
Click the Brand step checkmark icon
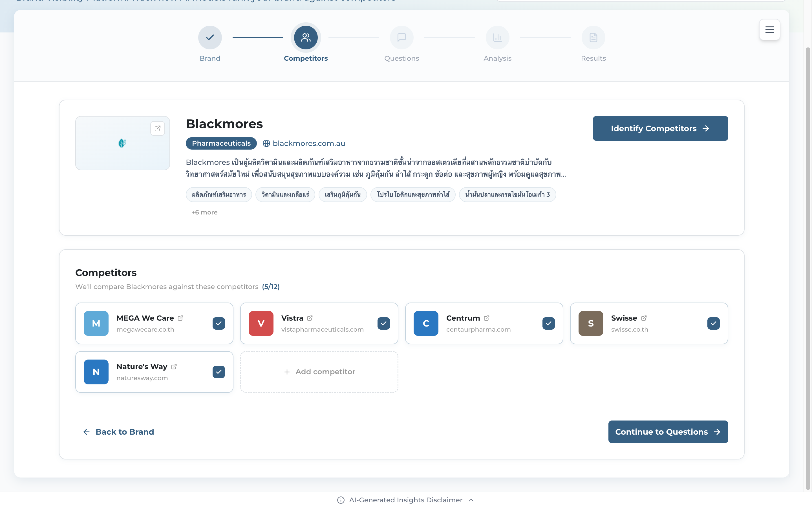click(x=210, y=37)
